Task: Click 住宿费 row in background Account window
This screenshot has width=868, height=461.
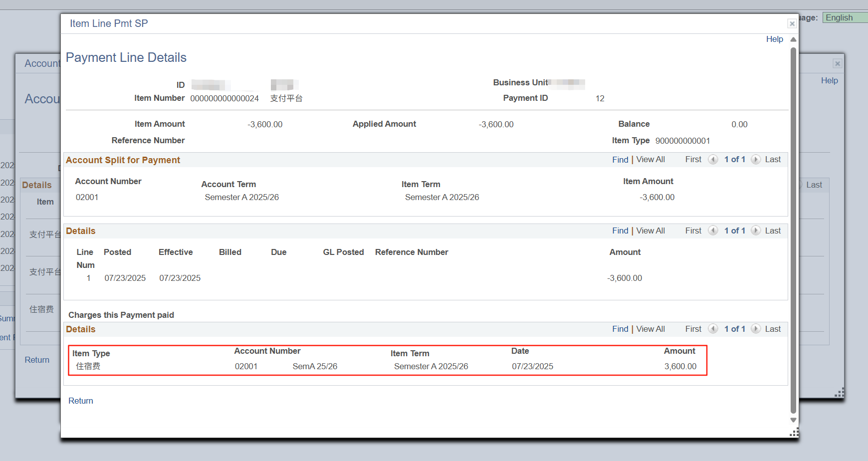Action: (x=41, y=309)
